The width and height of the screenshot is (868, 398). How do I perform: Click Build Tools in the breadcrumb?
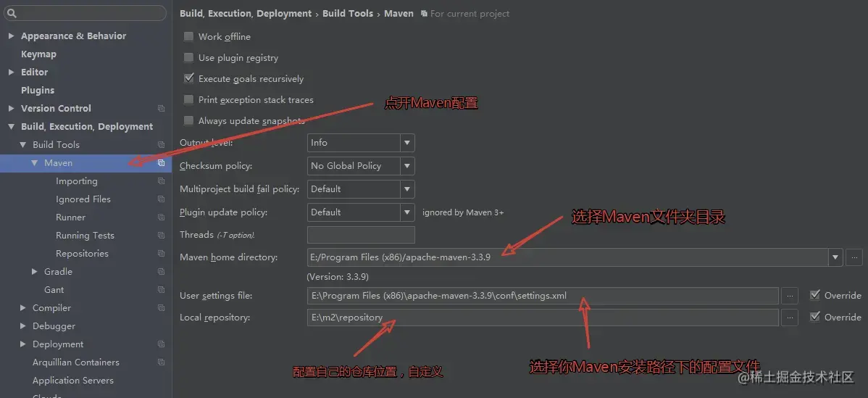point(348,13)
